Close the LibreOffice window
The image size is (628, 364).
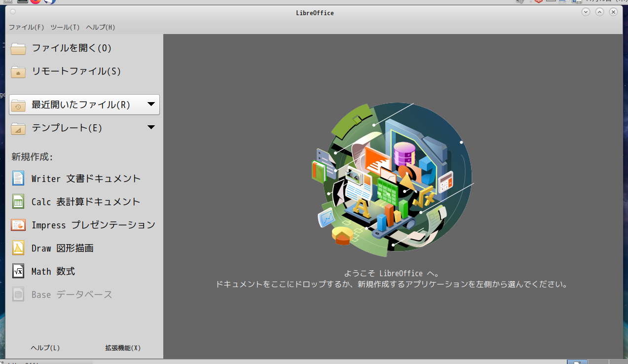pyautogui.click(x=614, y=12)
